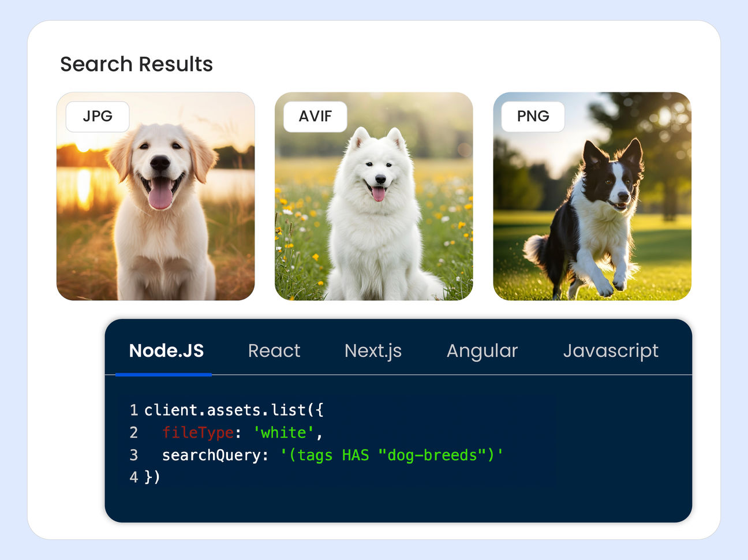Open the Next.js code example
The height and width of the screenshot is (560, 748).
[373, 350]
